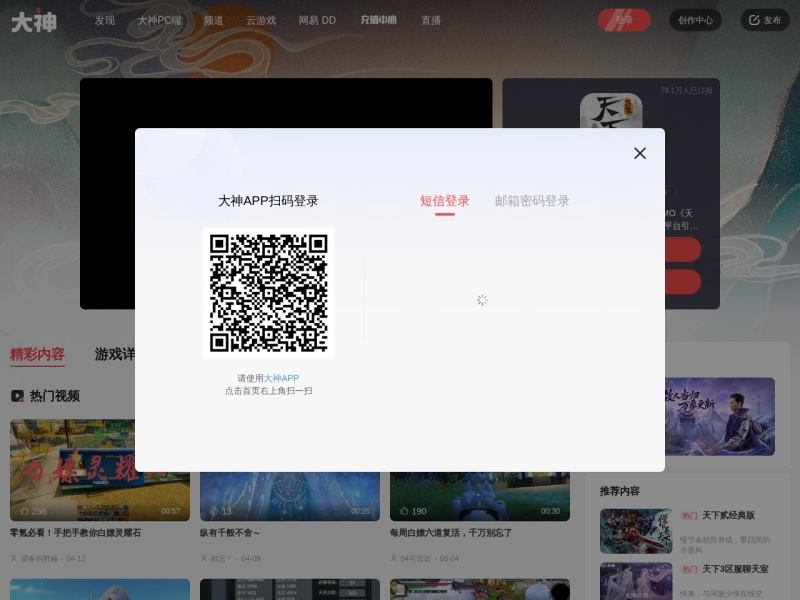Open the 创作中心 button
The height and width of the screenshot is (600, 800).
(x=695, y=20)
